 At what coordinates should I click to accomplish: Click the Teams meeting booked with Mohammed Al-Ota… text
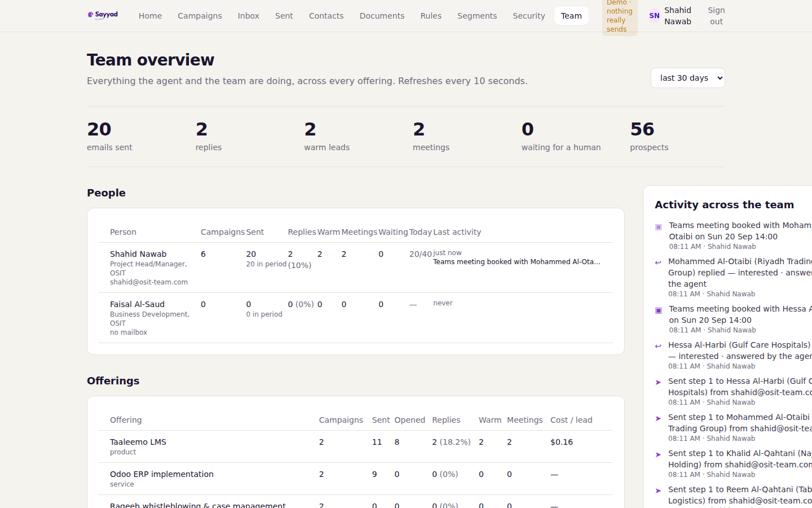(x=517, y=262)
